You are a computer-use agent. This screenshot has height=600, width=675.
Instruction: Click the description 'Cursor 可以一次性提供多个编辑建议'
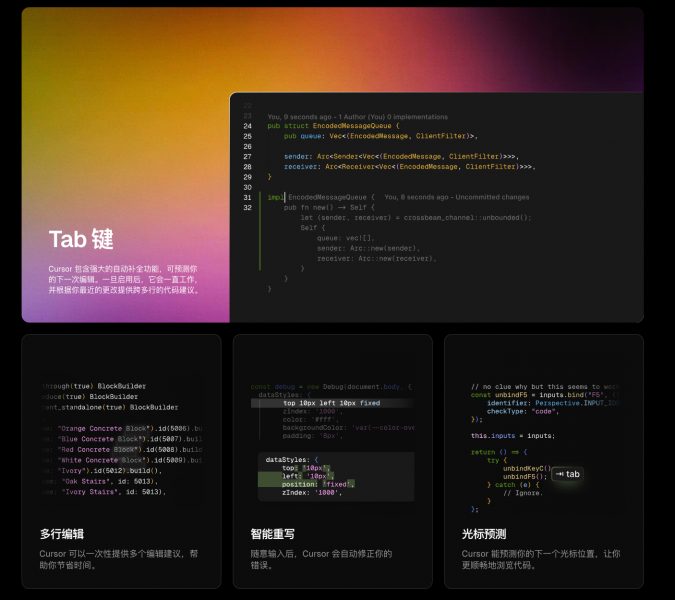click(119, 559)
